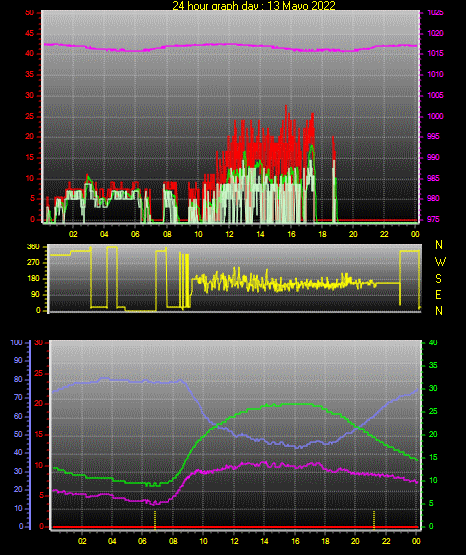Click hour 18 on top graph axis
The height and width of the screenshot is (555, 466).
(x=322, y=234)
